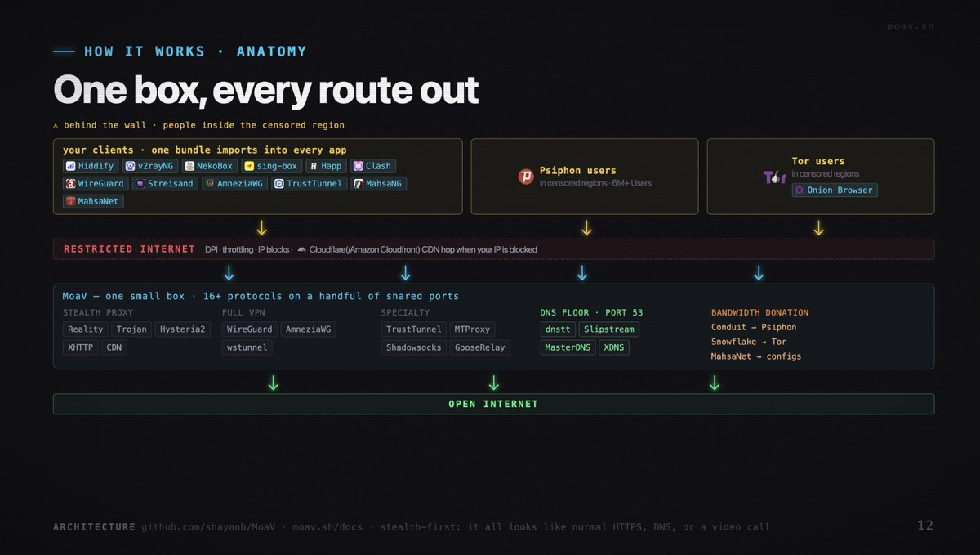Click the moav.sh watermark at top right

(911, 26)
